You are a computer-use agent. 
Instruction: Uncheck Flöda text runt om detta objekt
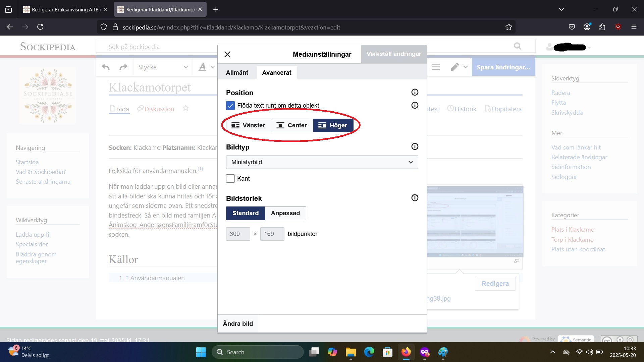click(x=230, y=106)
